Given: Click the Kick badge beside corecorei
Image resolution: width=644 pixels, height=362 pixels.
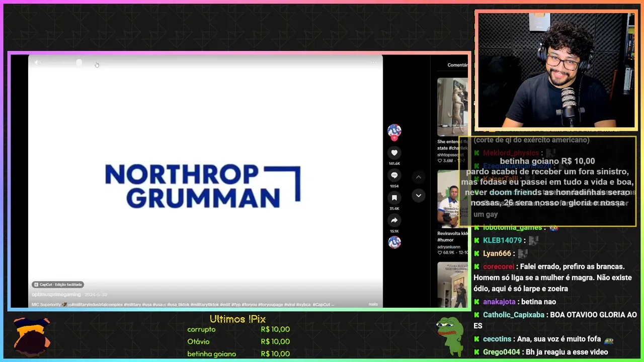Looking at the screenshot, I should pyautogui.click(x=477, y=267).
